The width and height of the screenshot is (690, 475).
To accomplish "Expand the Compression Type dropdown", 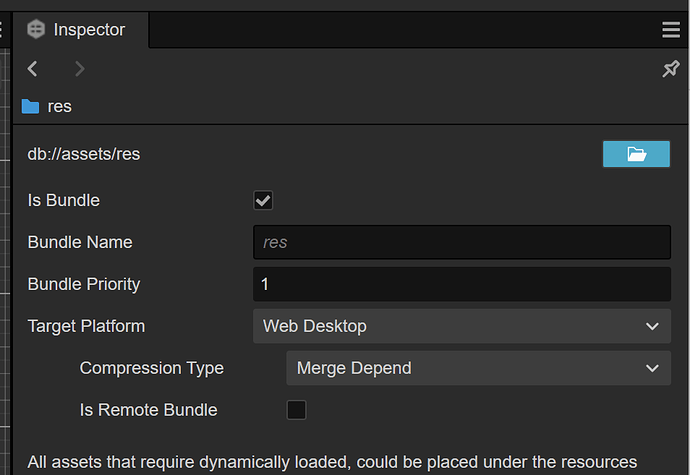I will point(478,368).
